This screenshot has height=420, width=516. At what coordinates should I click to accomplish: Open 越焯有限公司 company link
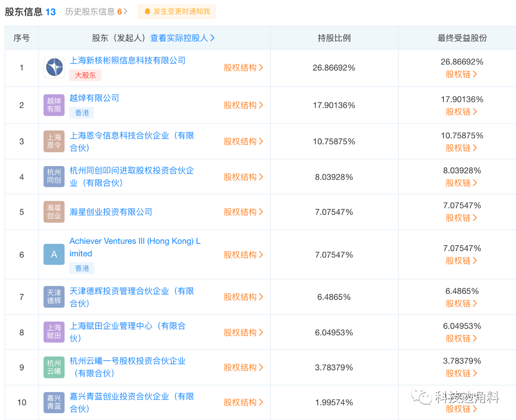(94, 98)
